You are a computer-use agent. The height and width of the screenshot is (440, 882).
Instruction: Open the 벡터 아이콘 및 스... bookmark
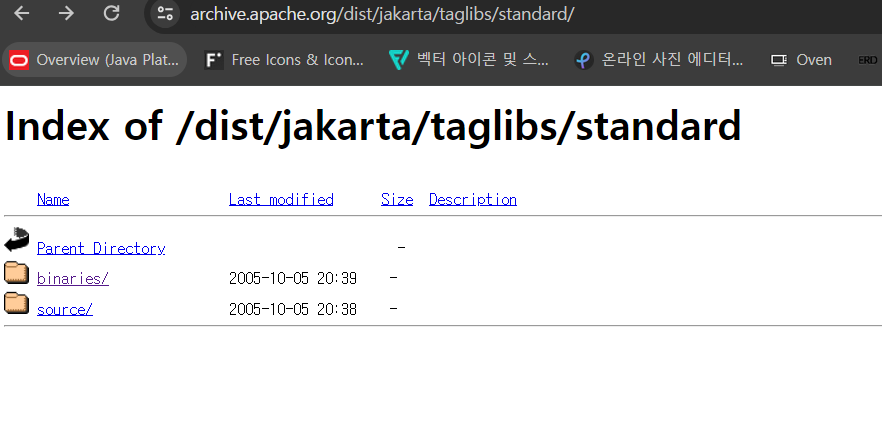(x=469, y=60)
